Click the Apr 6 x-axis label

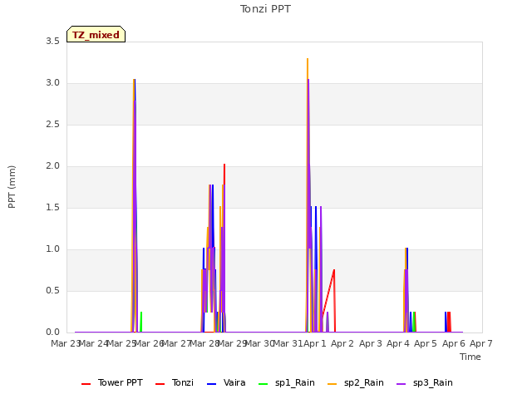click(454, 343)
